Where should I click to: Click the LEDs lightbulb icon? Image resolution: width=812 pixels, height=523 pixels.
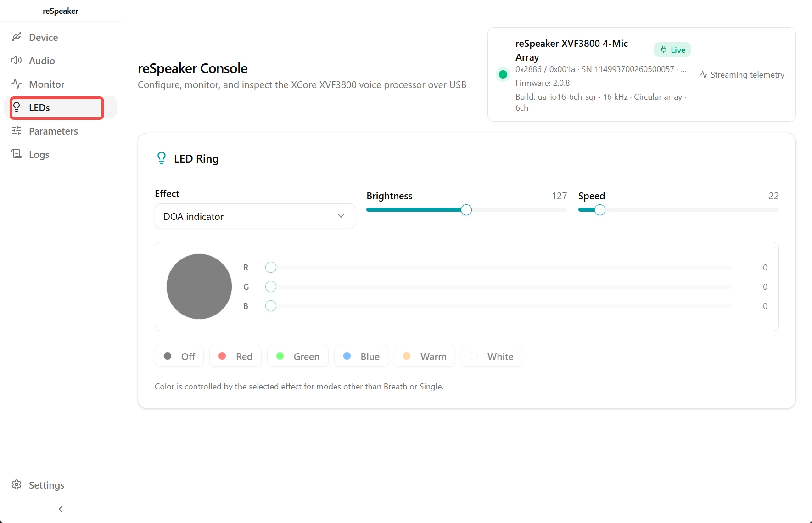17,107
